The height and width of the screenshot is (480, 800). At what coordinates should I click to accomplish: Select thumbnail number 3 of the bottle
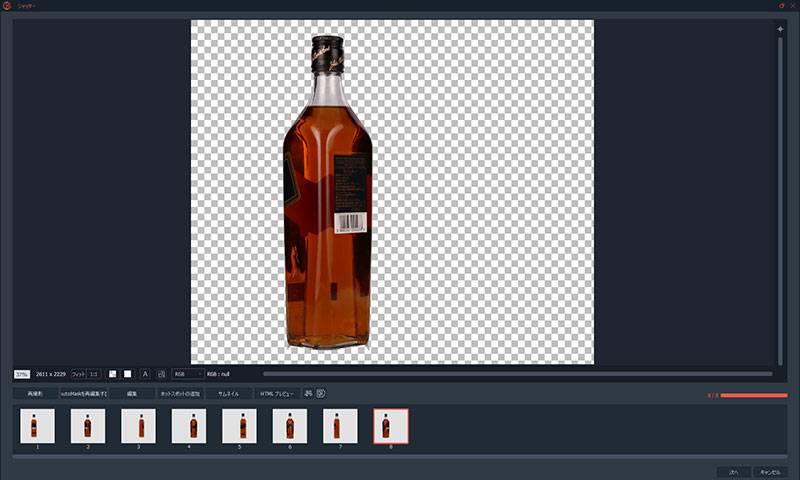[x=138, y=427]
